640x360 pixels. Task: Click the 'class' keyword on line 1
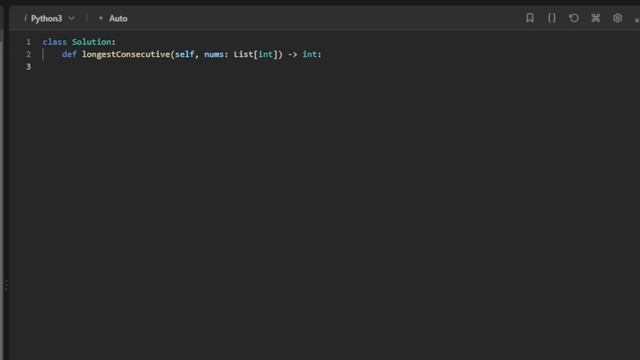[54, 42]
